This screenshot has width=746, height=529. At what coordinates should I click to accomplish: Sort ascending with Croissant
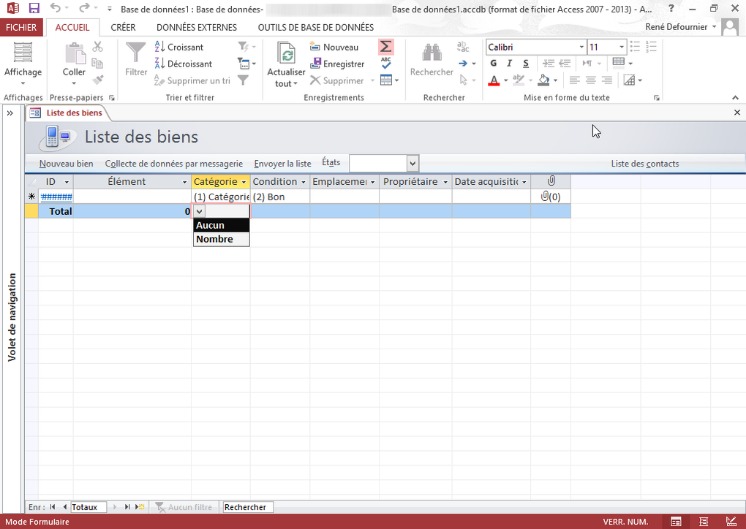(x=179, y=47)
